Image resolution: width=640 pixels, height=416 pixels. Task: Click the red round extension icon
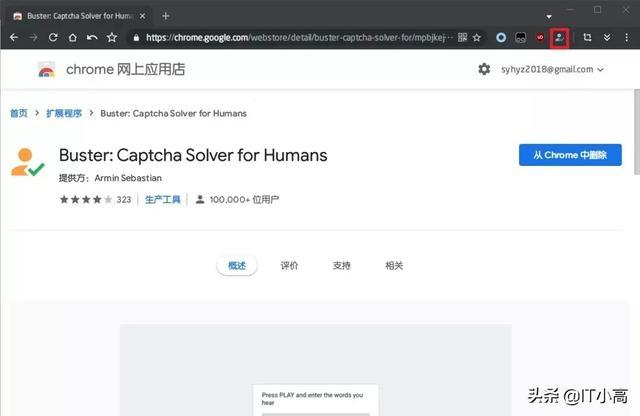tap(540, 37)
